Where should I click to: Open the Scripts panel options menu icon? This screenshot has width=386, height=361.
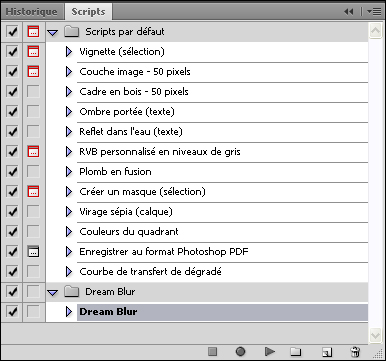pyautogui.click(x=374, y=12)
